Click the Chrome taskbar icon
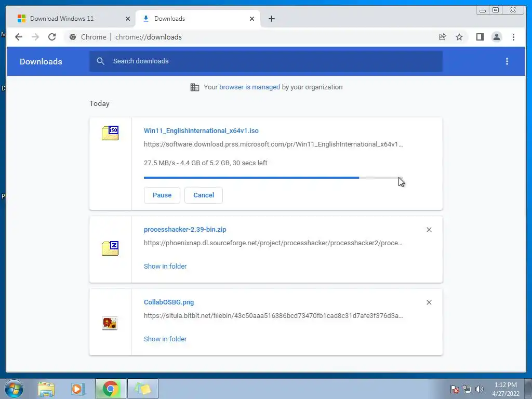 [110, 389]
